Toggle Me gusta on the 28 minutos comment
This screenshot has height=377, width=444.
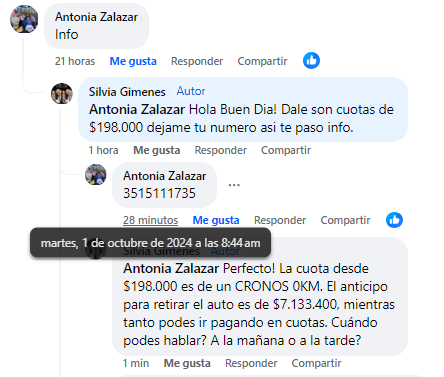point(216,220)
